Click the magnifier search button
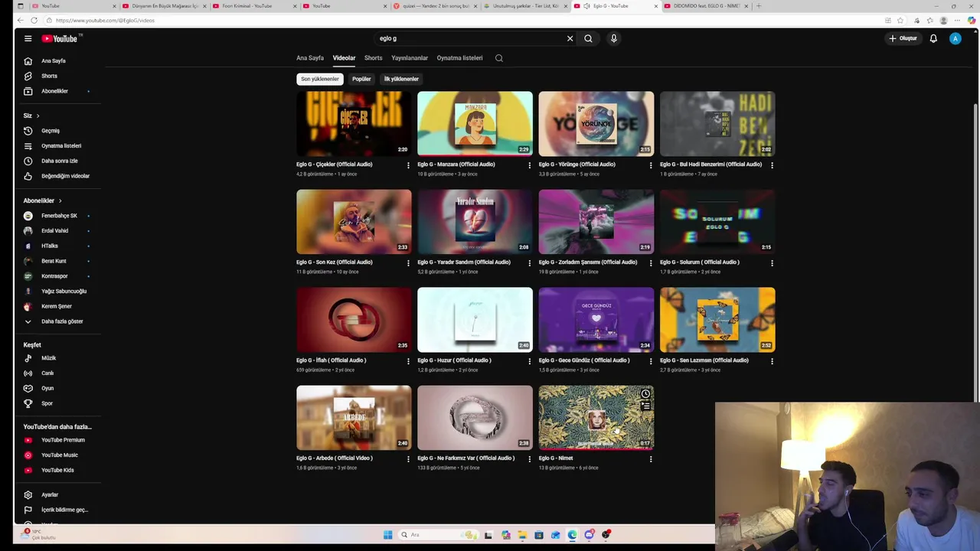The width and height of the screenshot is (980, 551). [x=588, y=38]
